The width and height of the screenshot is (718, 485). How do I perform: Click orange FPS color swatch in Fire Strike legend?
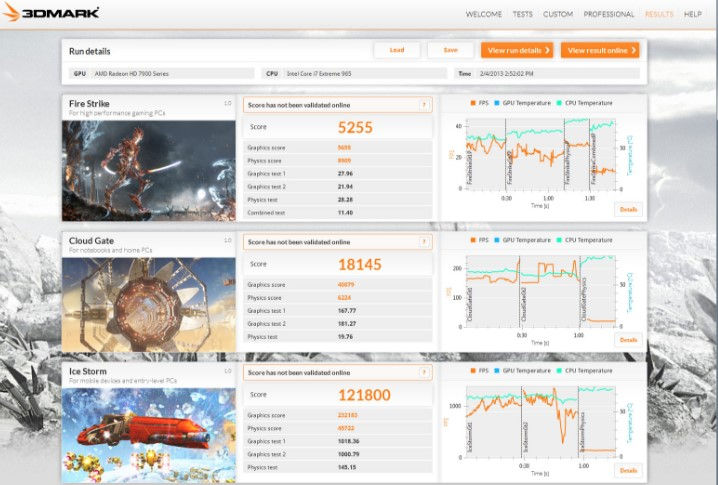pos(473,103)
